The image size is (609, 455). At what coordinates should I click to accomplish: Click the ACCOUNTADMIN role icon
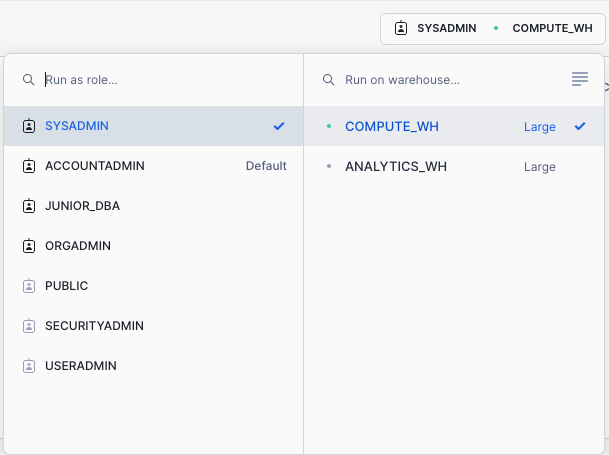pos(28,166)
